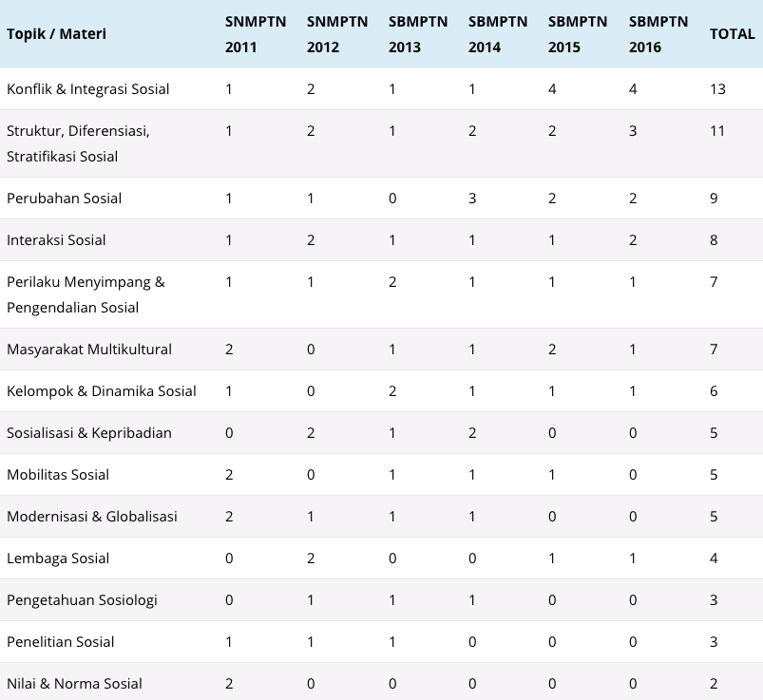Click the Sosialisasi & Kepribadian topic cell
The width and height of the screenshot is (763, 700).
pyautogui.click(x=89, y=433)
